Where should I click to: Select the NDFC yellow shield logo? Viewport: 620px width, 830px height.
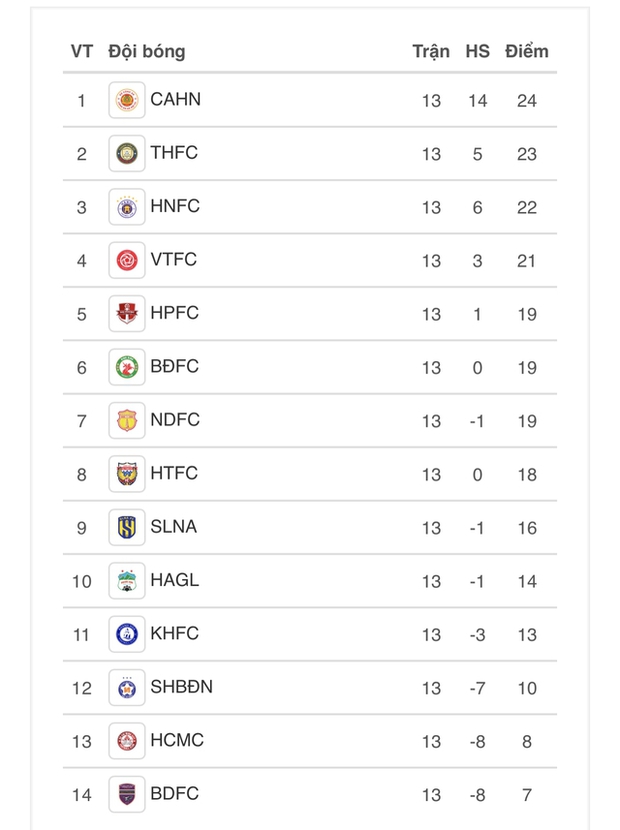point(127,421)
